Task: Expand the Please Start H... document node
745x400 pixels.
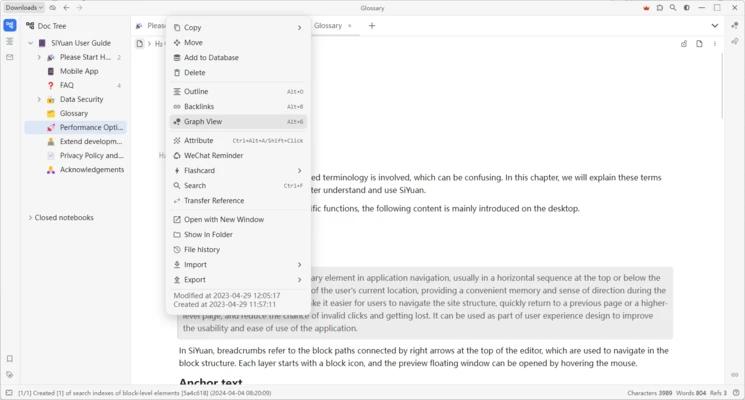Action: click(x=39, y=57)
